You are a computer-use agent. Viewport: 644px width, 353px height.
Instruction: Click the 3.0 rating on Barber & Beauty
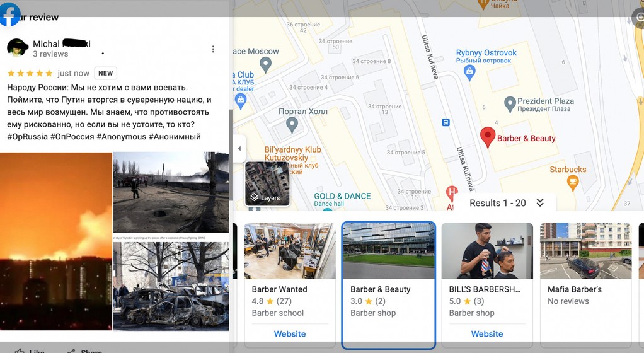(x=367, y=301)
